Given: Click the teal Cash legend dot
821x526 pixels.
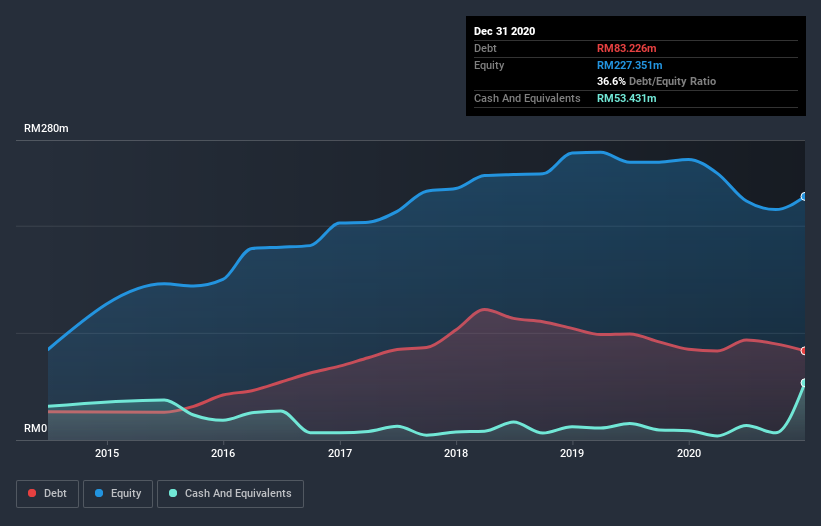Looking at the screenshot, I should (173, 493).
